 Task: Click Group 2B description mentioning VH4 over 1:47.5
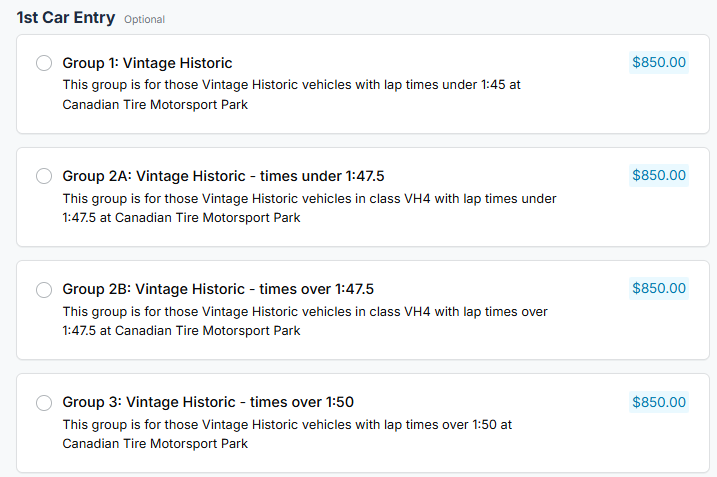[x=305, y=321]
